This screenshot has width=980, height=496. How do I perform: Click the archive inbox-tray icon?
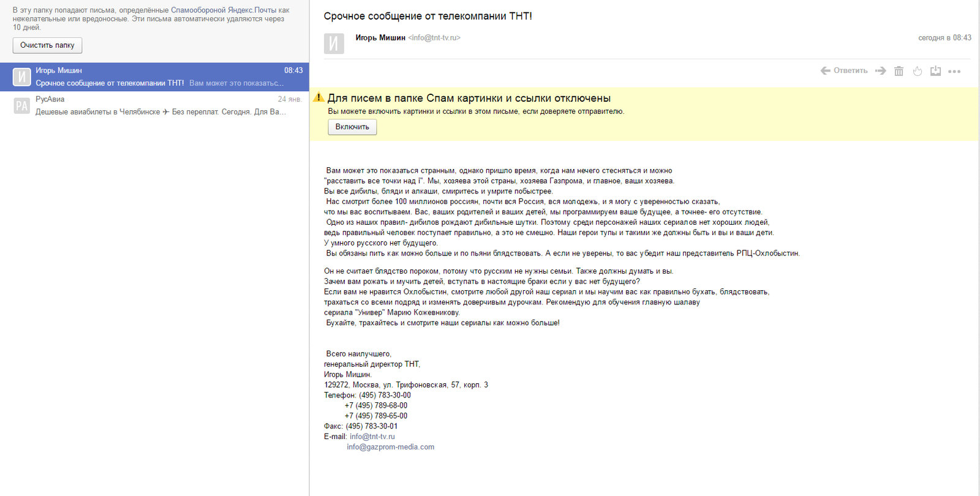click(x=935, y=71)
